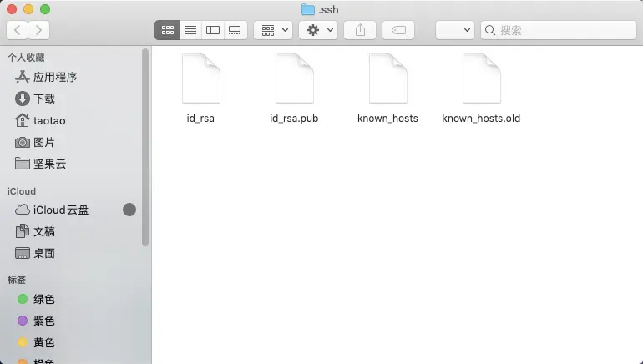Viewport: 643px width, 364px height.
Task: Click the id_rsa.pub file name label
Action: click(294, 119)
